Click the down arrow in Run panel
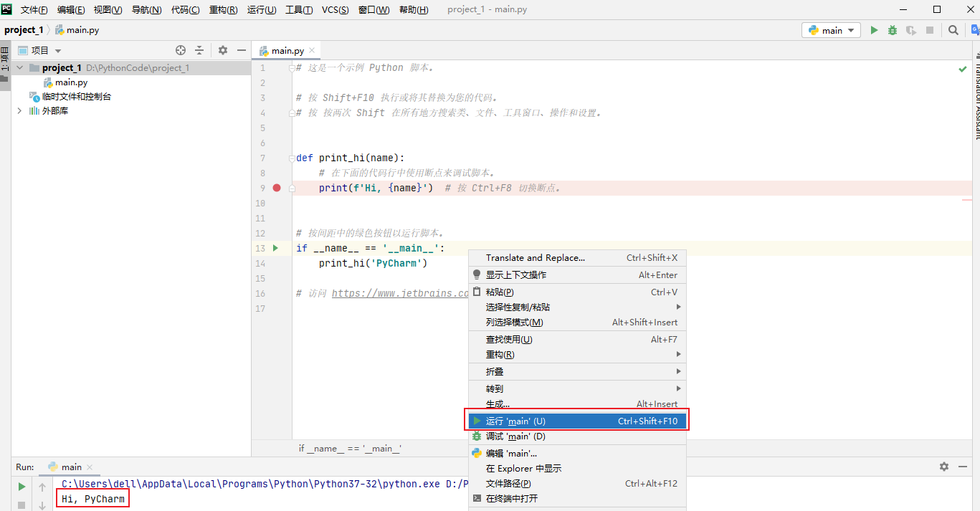Image resolution: width=980 pixels, height=511 pixels. pyautogui.click(x=42, y=505)
